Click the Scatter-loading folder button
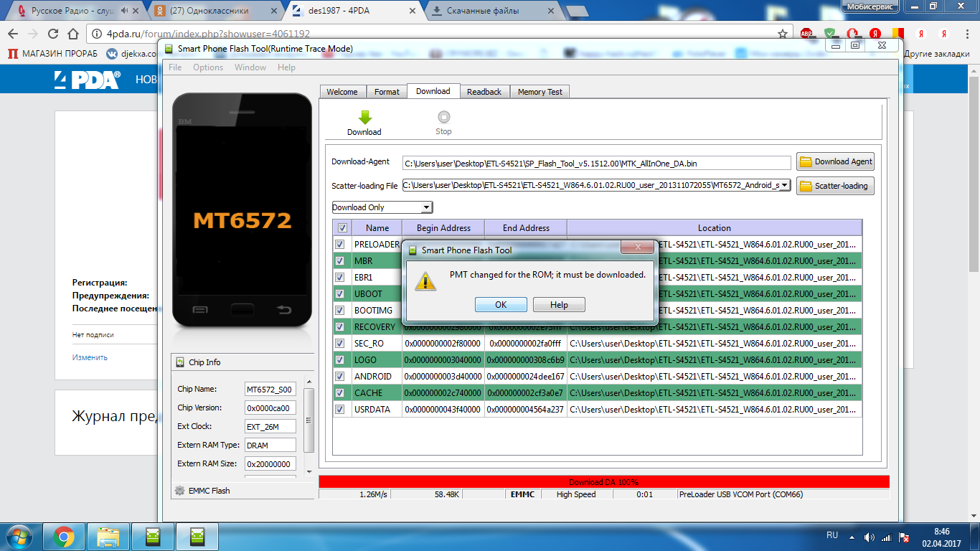Screen dimensions: 980x551 tap(835, 186)
